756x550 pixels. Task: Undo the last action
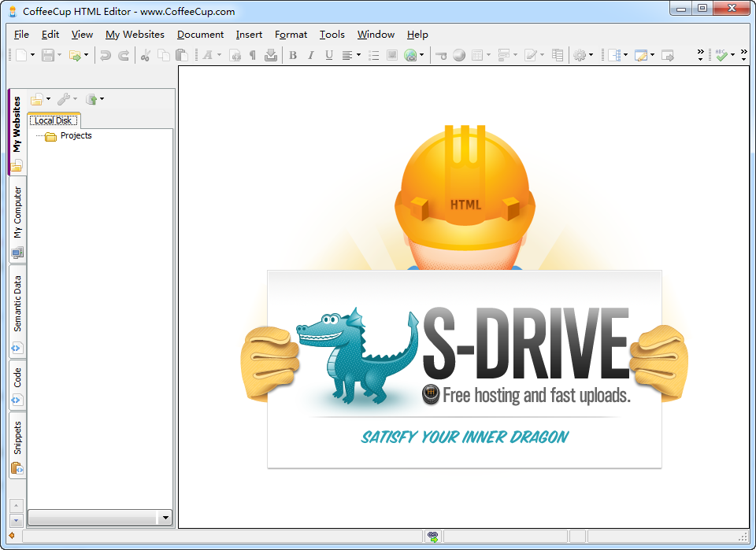[106, 55]
